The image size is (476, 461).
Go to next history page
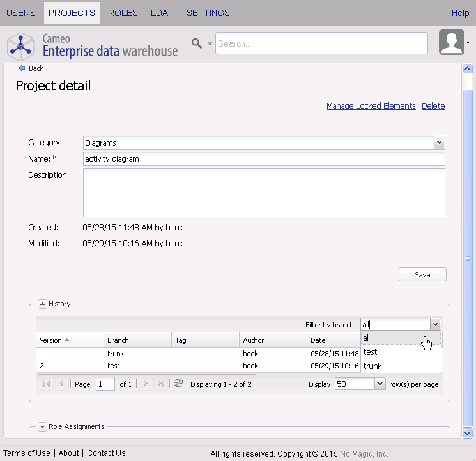(146, 384)
